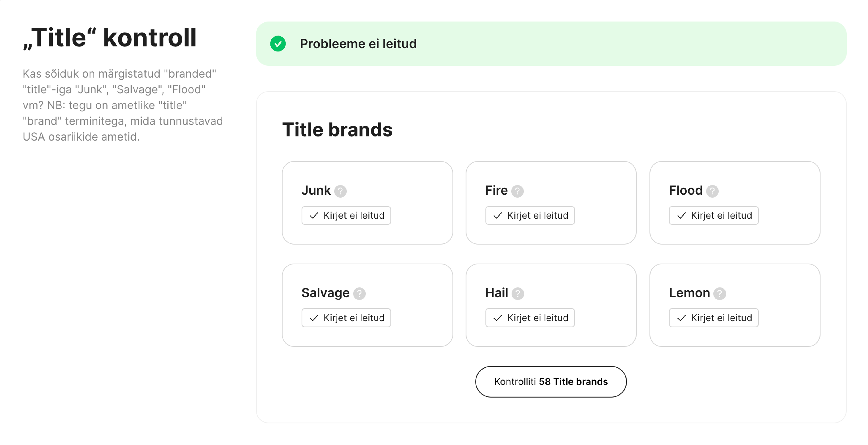Open the Flood help tooltip icon

click(x=712, y=191)
